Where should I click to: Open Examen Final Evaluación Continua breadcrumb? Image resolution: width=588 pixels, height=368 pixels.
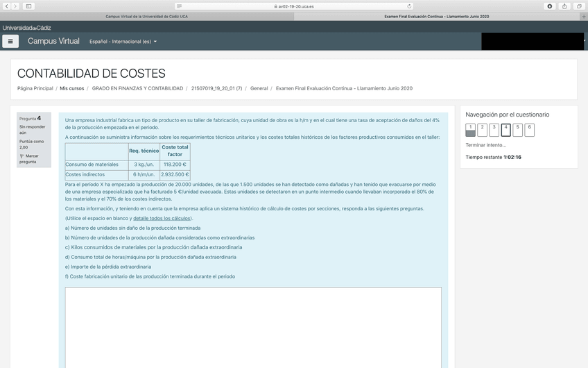click(344, 88)
